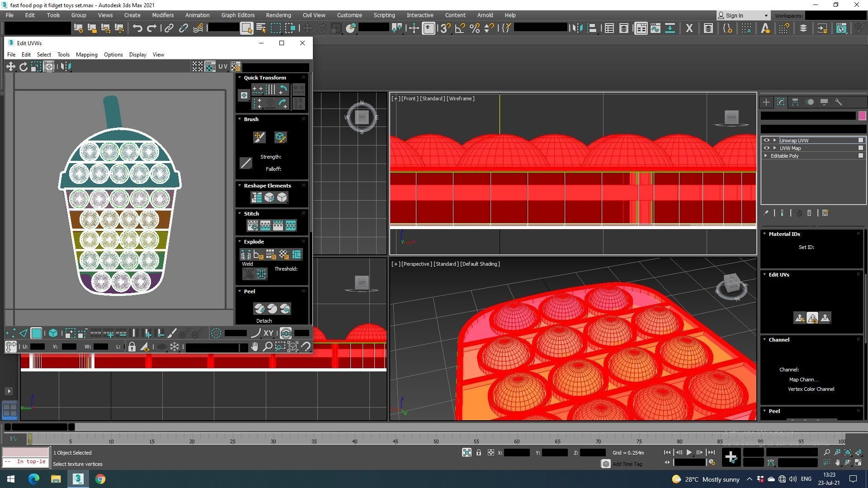868x488 pixels.
Task: Click the pink object color swatch
Action: pyautogui.click(x=862, y=116)
